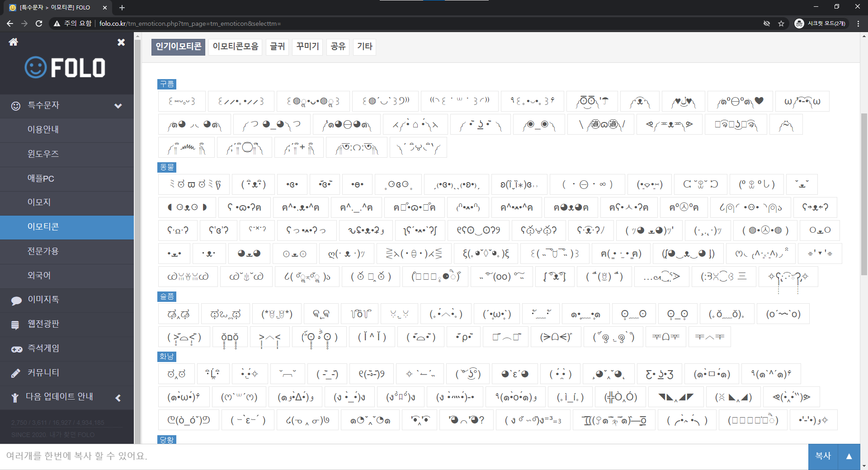Reload the page in browser
Screen dimensions: 868x470
coord(39,23)
